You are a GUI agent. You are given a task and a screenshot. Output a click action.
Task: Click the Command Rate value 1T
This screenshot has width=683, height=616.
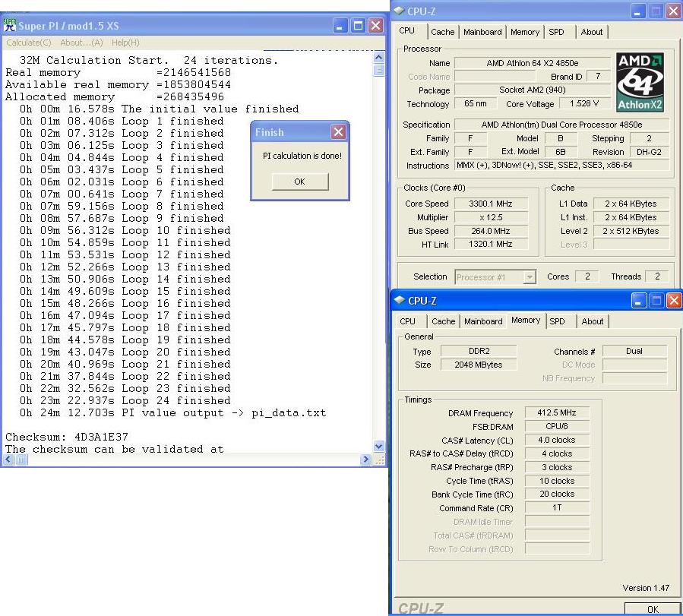tap(557, 507)
